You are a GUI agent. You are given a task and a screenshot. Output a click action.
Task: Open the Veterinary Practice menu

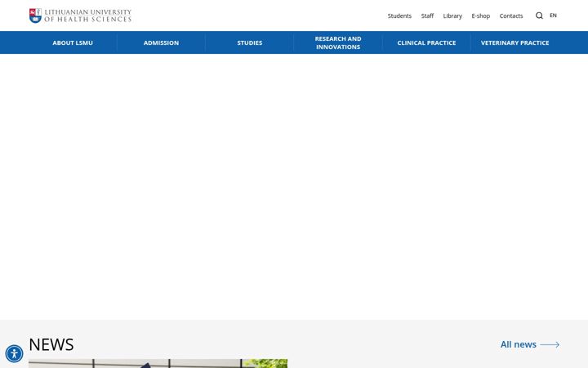point(514,43)
